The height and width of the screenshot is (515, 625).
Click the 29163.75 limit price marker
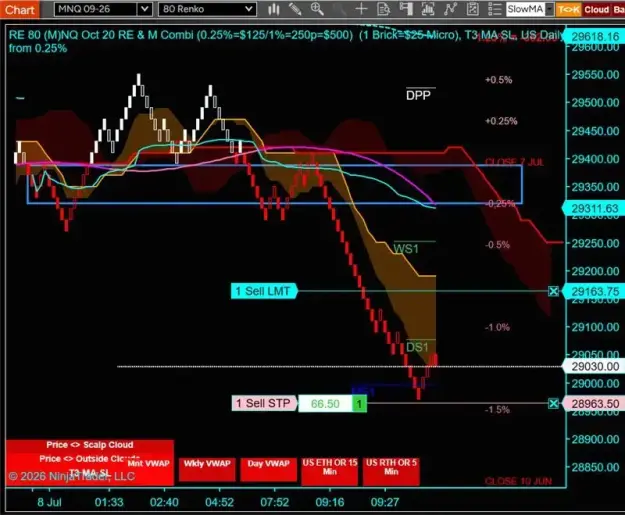click(594, 291)
